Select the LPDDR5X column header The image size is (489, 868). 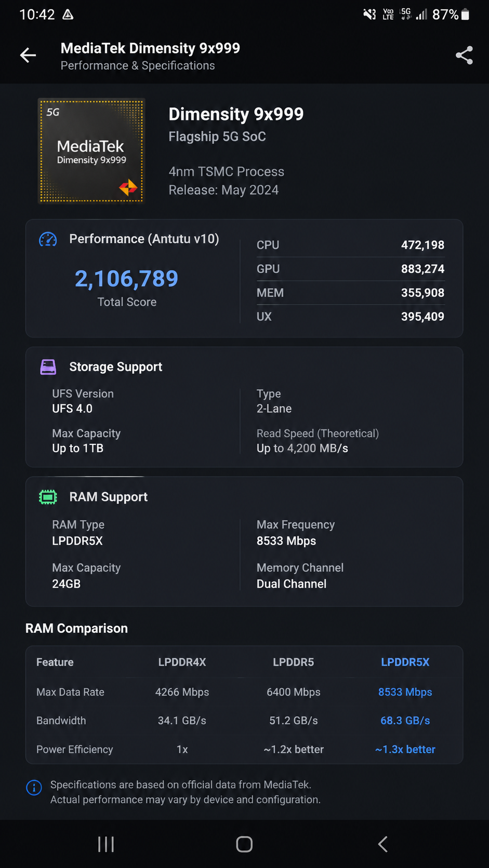coord(405,662)
